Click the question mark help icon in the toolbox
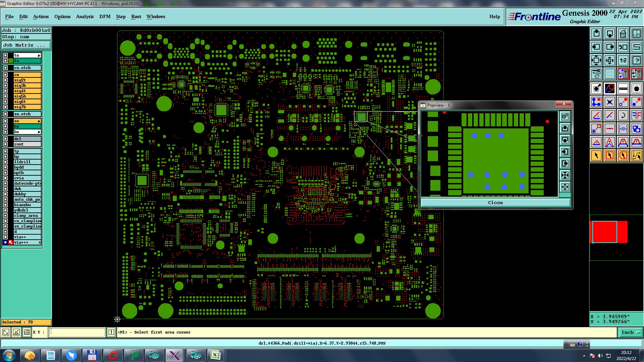Image resolution: width=644 pixels, height=362 pixels. coord(636,60)
